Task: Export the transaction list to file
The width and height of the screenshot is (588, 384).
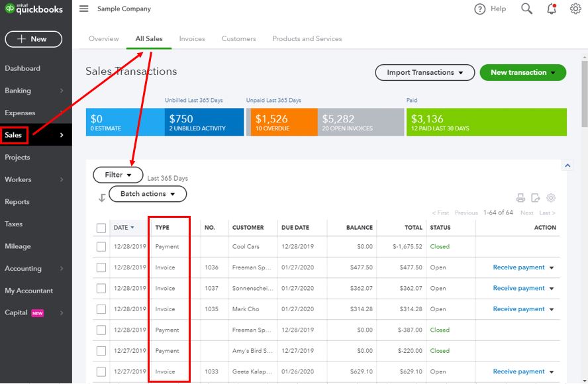Action: click(x=536, y=197)
